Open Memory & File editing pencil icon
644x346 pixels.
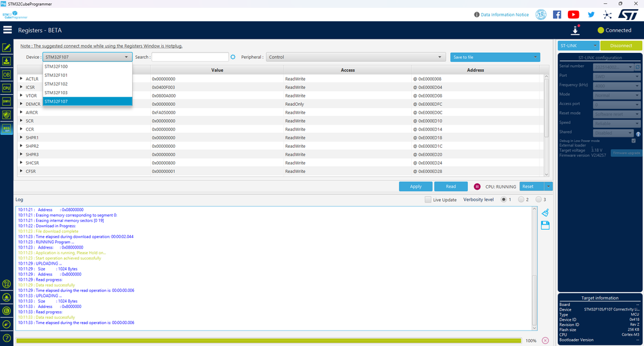6,48
